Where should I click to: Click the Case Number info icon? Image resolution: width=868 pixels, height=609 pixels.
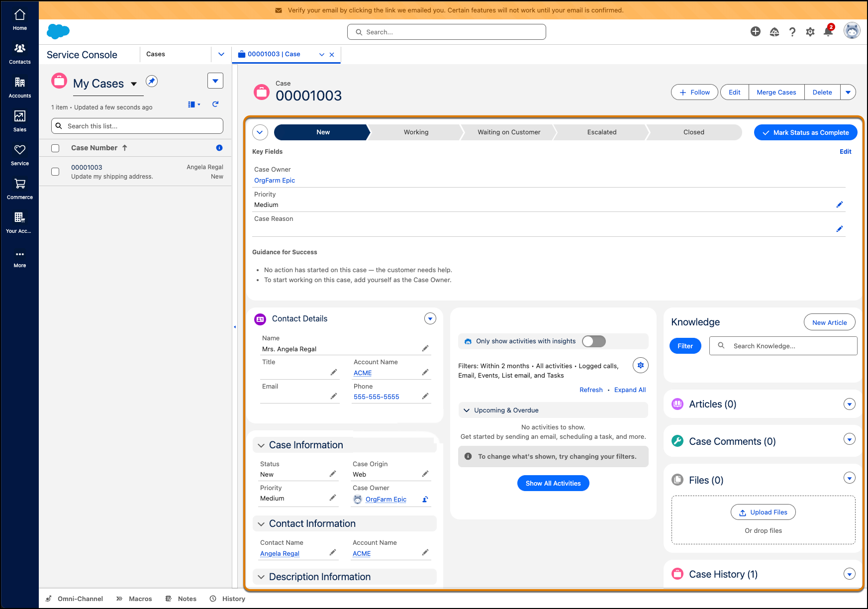[219, 148]
